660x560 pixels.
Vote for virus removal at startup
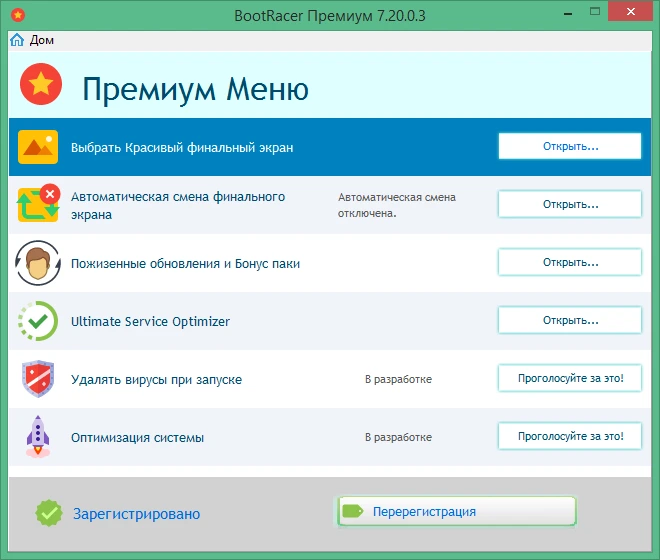[x=570, y=378]
